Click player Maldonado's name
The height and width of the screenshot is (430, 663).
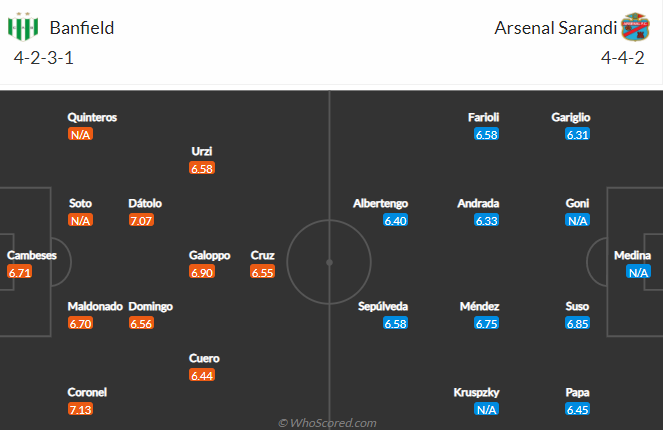pos(95,306)
